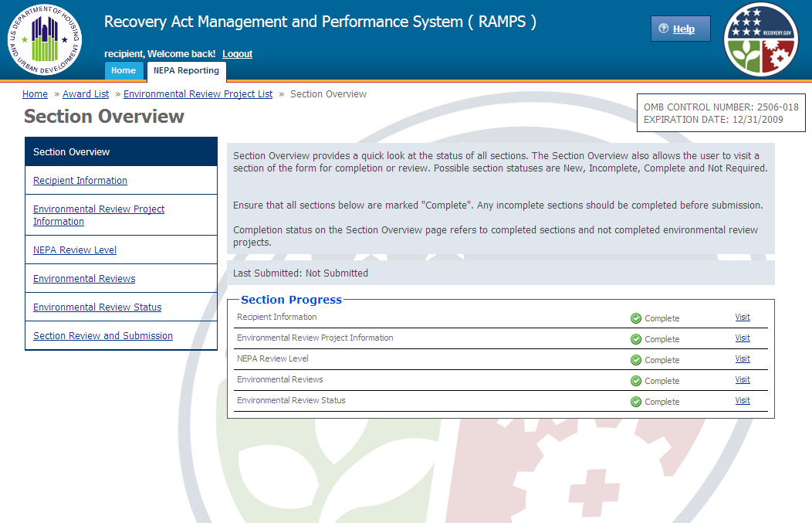The width and height of the screenshot is (812, 523).
Task: Open Environmental Review Project List breadcrumb
Action: [x=198, y=94]
